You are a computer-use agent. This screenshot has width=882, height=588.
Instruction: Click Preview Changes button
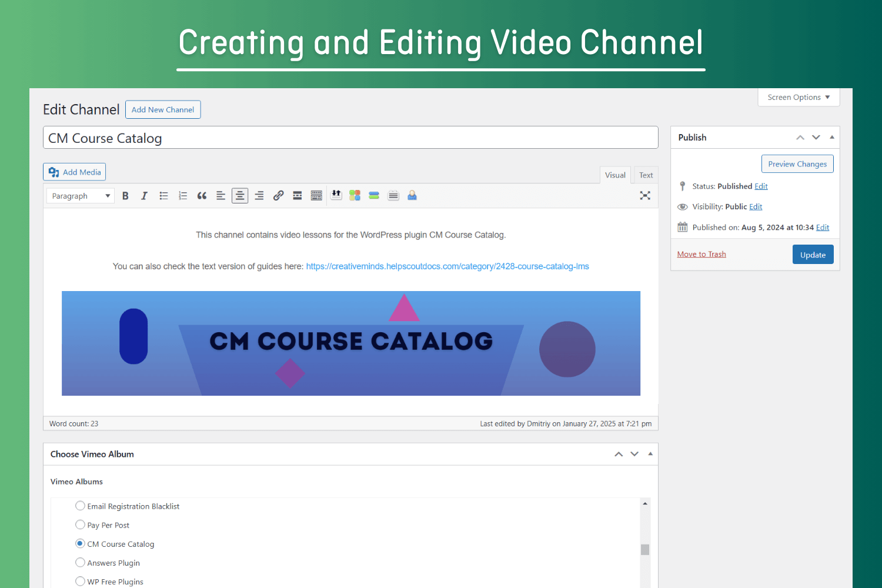pos(797,164)
